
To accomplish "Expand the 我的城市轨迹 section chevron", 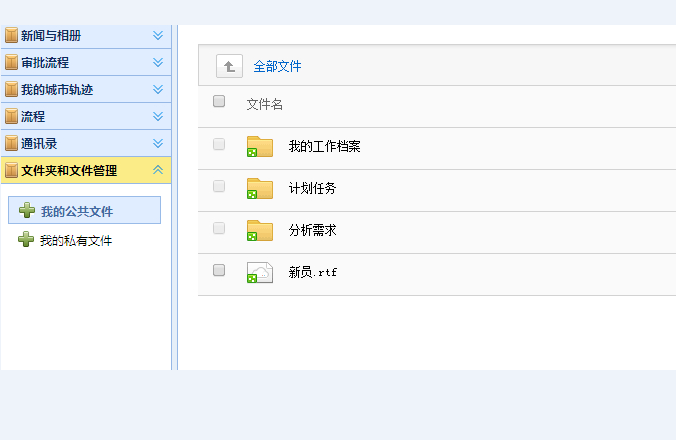I will [158, 89].
